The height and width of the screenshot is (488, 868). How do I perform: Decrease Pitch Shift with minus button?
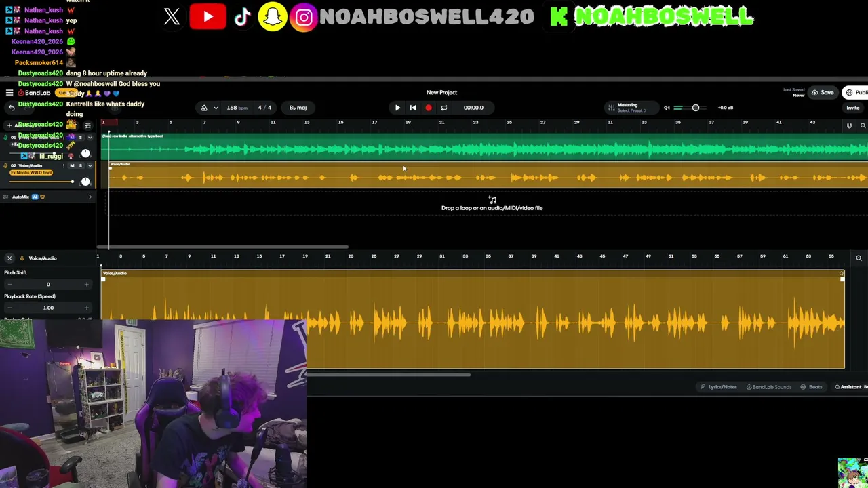point(9,285)
